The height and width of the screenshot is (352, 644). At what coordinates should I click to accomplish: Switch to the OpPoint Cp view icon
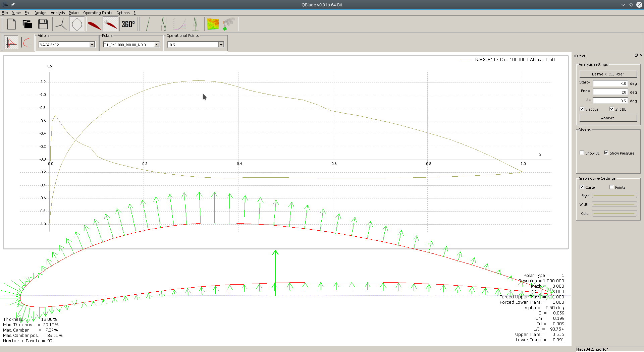11,43
